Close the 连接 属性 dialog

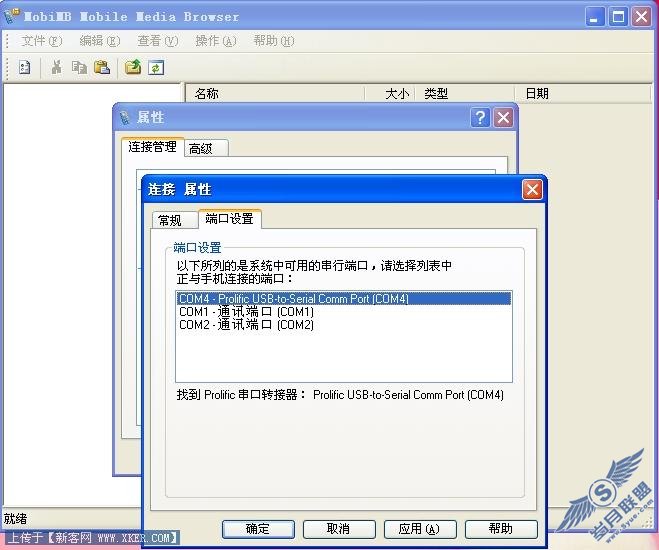point(532,189)
